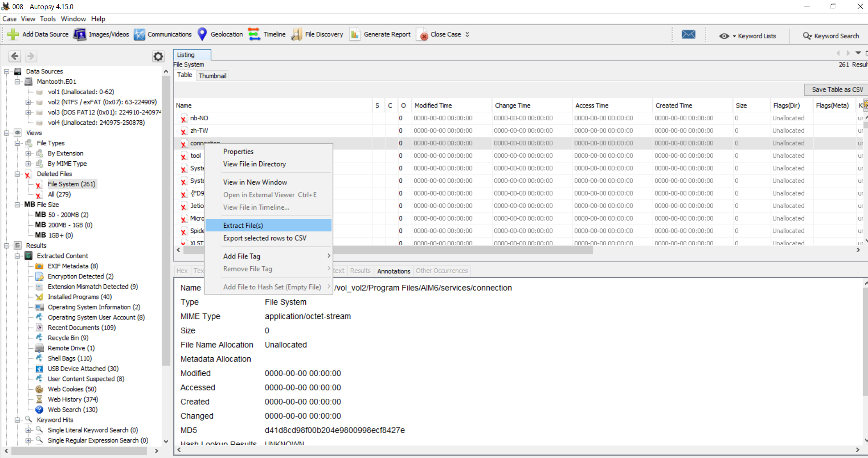Sort by the Size column header
This screenshot has height=458, width=868.
tap(751, 105)
